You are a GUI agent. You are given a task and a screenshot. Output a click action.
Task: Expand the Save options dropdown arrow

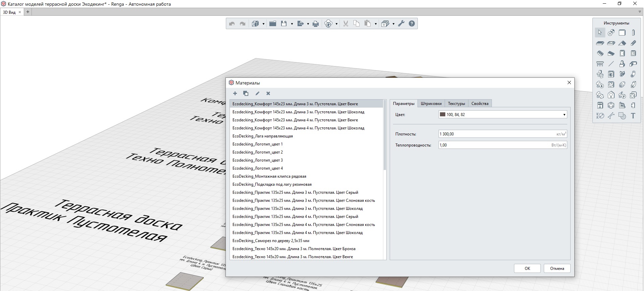pos(292,24)
